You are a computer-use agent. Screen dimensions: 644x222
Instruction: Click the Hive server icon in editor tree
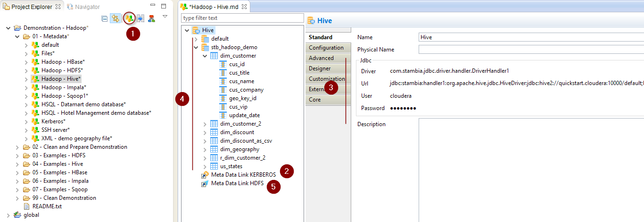(x=196, y=30)
